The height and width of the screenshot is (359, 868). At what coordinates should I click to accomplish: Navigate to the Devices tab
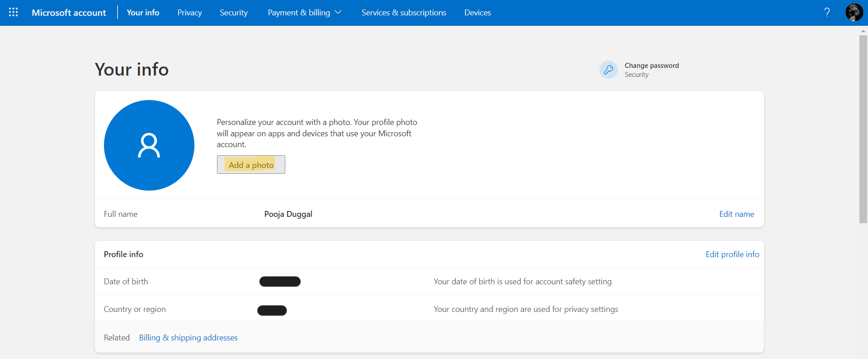(477, 13)
